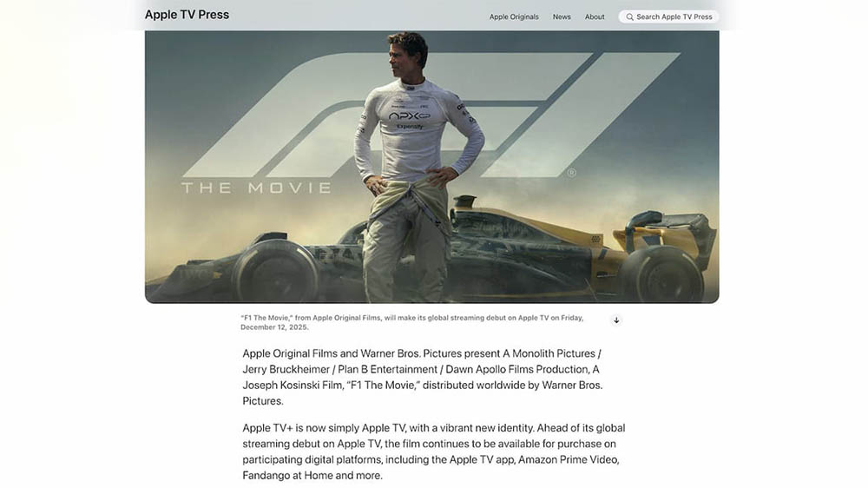Click the search magnifier icon

pyautogui.click(x=629, y=17)
